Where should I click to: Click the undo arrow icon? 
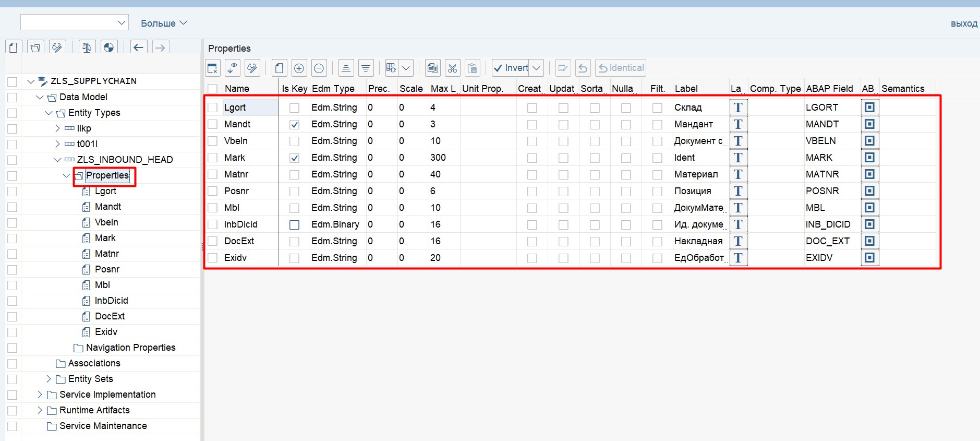[x=583, y=68]
